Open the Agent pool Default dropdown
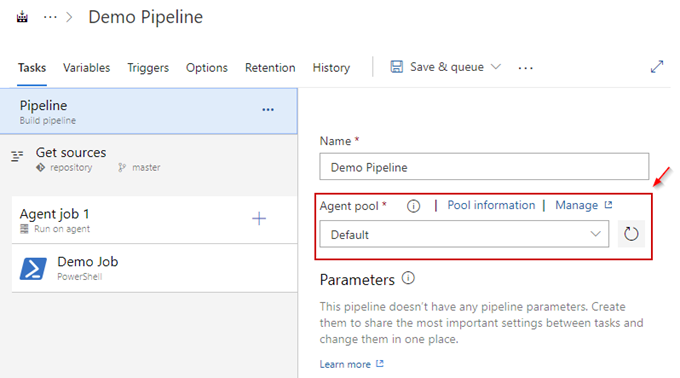 coord(464,234)
